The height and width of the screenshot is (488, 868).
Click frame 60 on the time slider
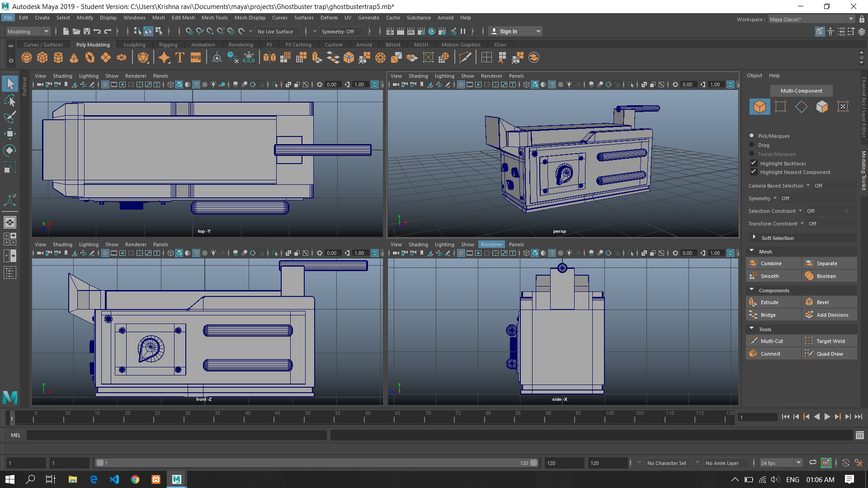click(x=368, y=417)
